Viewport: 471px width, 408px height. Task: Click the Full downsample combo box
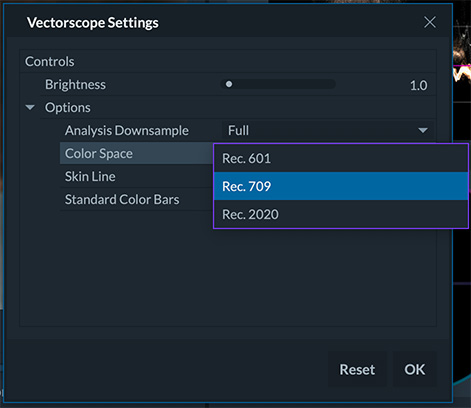328,130
